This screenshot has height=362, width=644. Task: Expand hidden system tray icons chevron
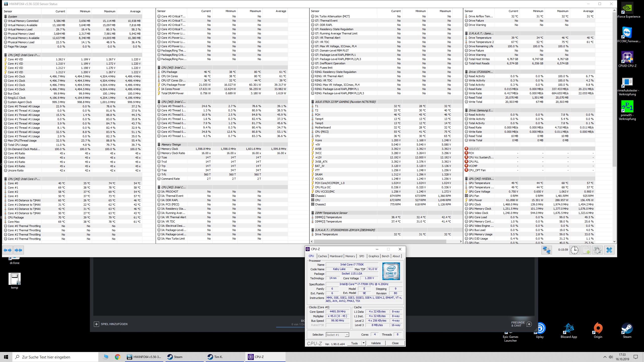click(x=605, y=357)
